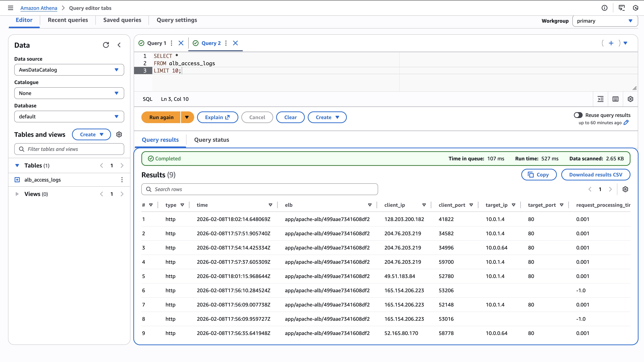Open CloudShell from the top bar
This screenshot has height=362, width=644.
pyautogui.click(x=622, y=8)
